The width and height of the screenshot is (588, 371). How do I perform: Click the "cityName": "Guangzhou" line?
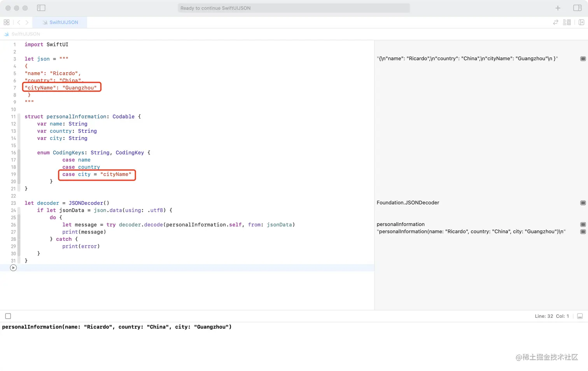(61, 88)
